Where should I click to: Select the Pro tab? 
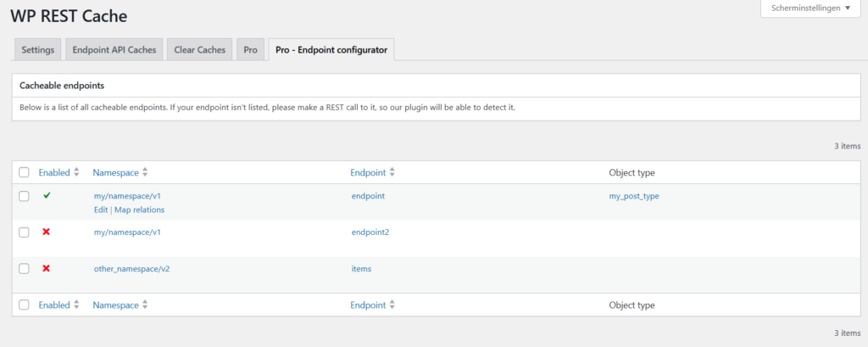click(x=251, y=49)
